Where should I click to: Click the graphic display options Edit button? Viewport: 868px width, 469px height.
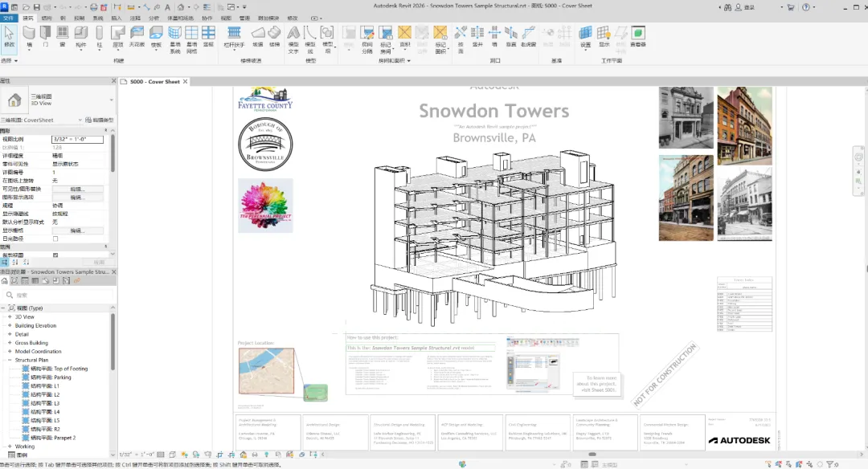77,198
